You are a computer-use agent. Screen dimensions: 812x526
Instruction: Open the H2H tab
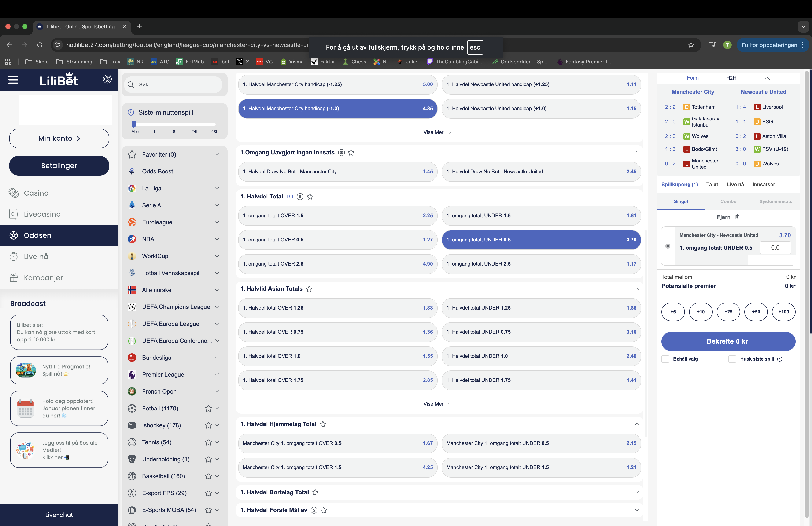(x=731, y=78)
